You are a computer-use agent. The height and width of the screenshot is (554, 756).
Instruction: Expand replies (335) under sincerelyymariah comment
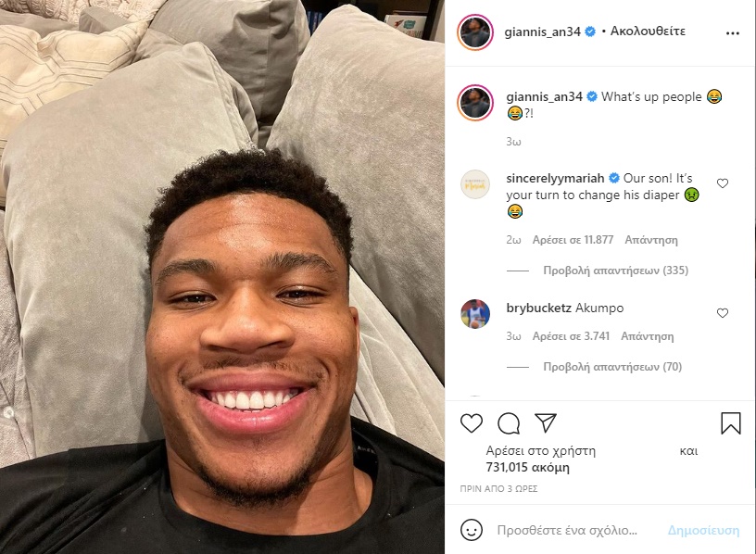pos(615,271)
